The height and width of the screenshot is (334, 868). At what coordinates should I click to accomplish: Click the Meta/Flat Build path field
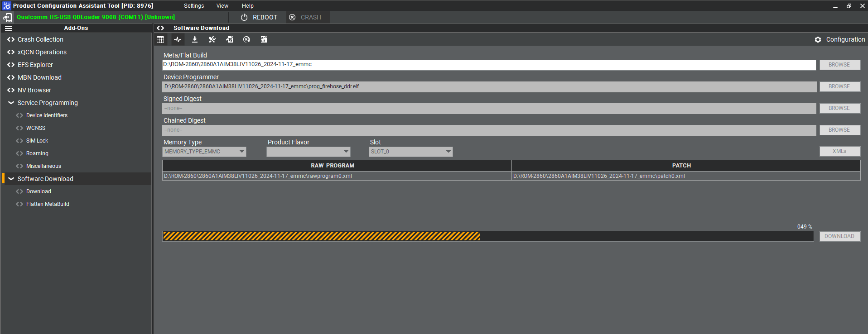click(x=488, y=65)
